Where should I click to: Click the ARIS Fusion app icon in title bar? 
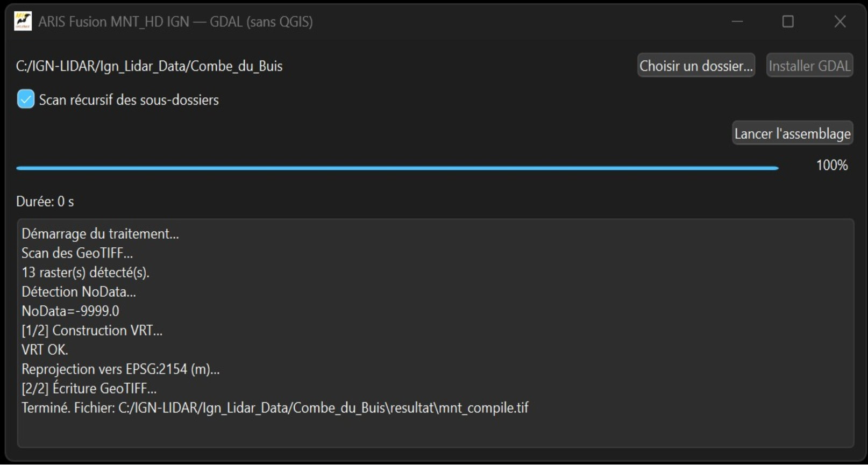click(x=23, y=22)
